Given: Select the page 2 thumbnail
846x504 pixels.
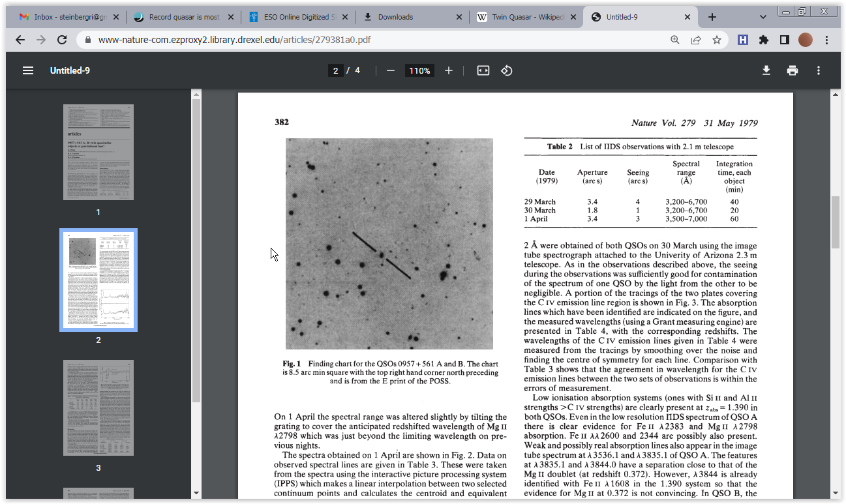Looking at the screenshot, I should coord(98,280).
